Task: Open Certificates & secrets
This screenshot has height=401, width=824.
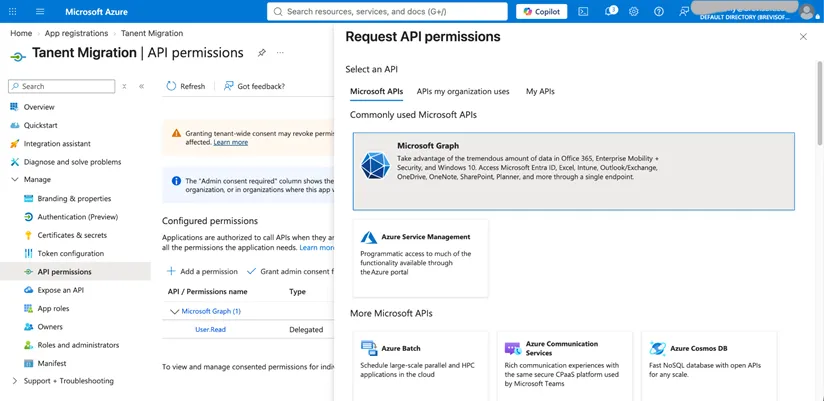Action: 72,235
